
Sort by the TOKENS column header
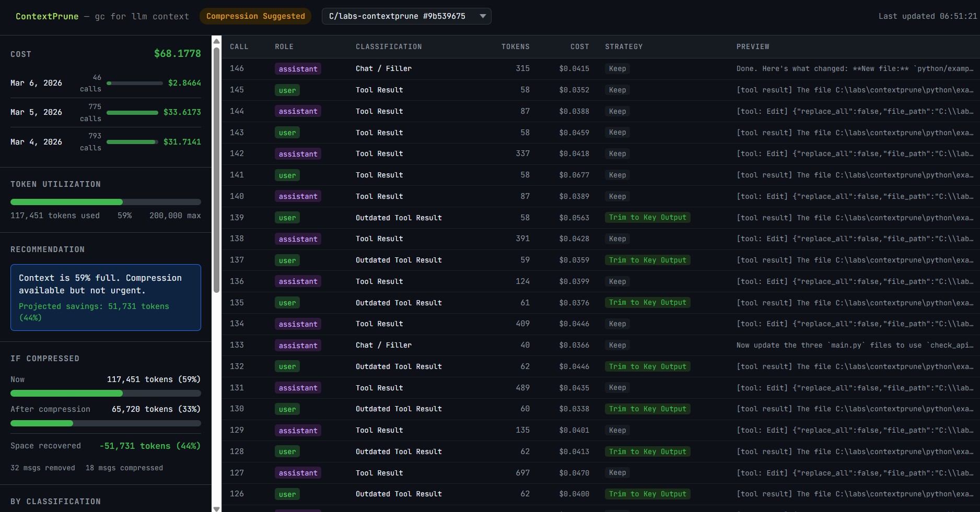(x=515, y=46)
